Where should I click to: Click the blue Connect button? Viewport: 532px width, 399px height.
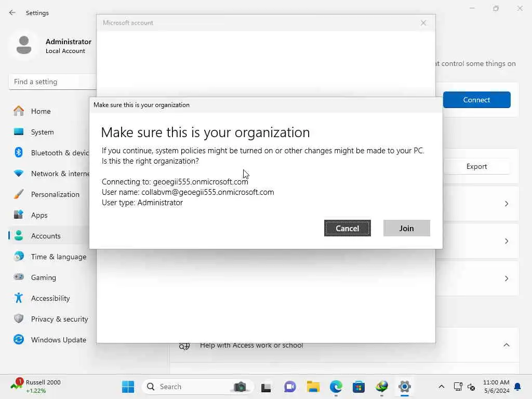pyautogui.click(x=476, y=100)
